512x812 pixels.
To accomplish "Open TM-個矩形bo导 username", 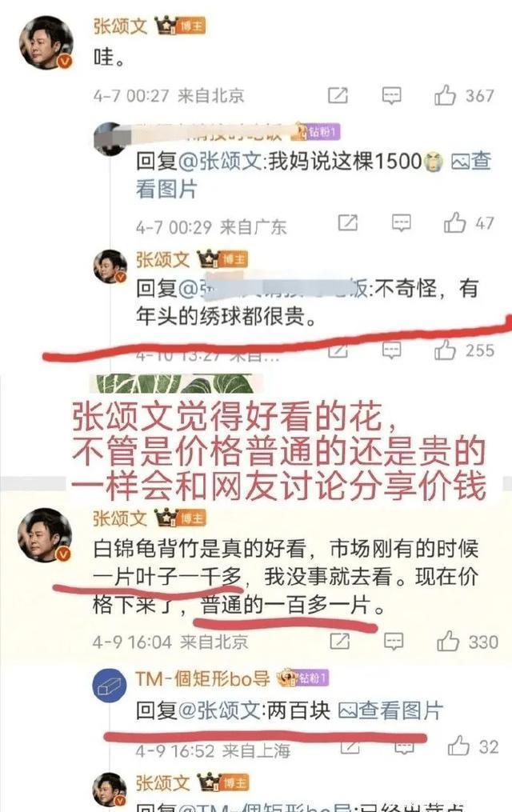I will coord(202,678).
